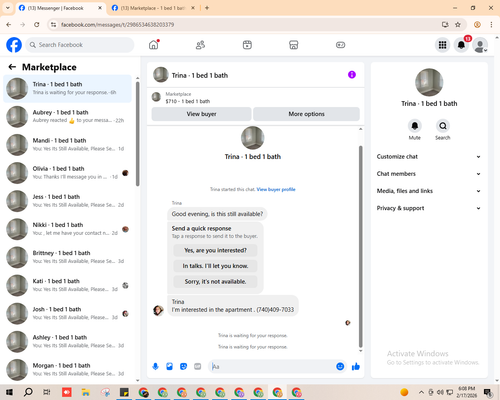
Task: Click the More options button
Action: tap(306, 114)
